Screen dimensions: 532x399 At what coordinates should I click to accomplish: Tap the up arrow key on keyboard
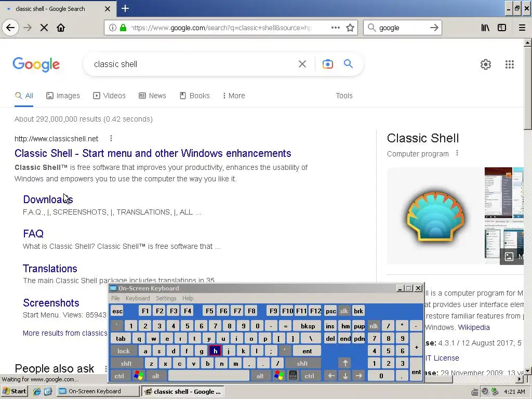click(345, 363)
